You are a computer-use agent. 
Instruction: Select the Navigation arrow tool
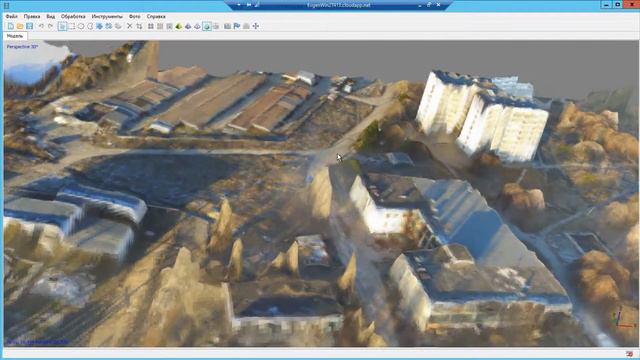coord(62,26)
